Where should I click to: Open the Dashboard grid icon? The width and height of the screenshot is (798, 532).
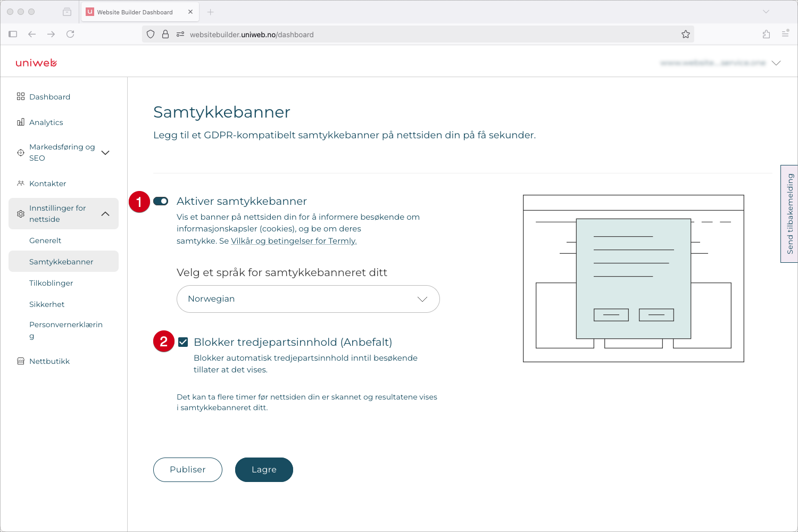pyautogui.click(x=21, y=96)
